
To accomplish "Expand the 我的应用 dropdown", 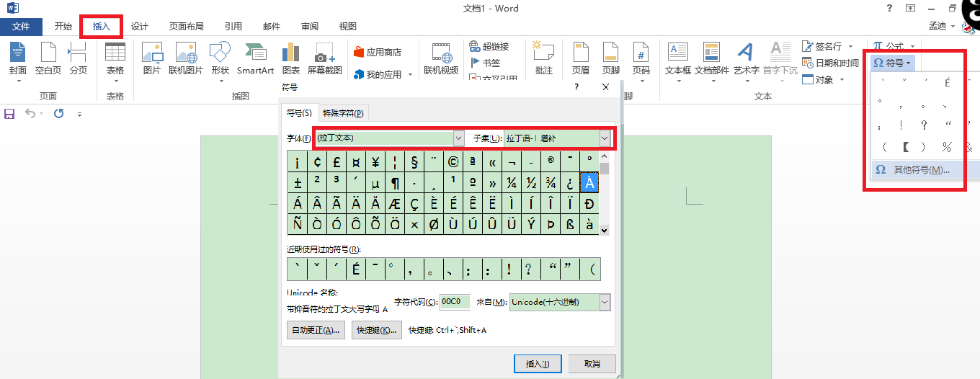I will point(410,74).
